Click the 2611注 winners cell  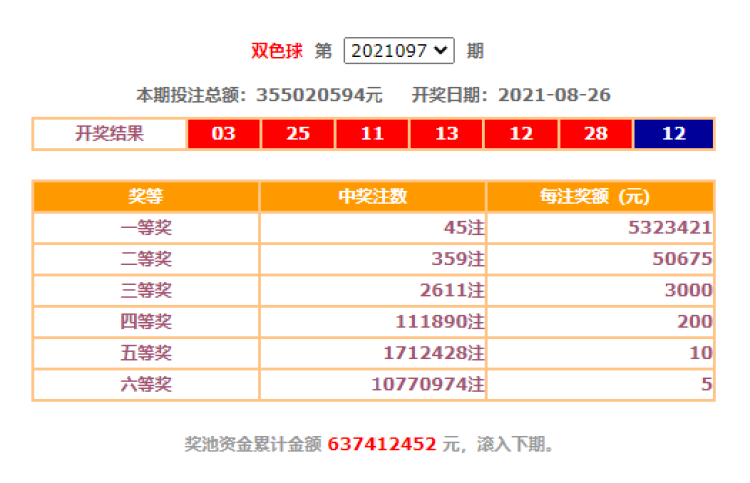[x=373, y=290]
